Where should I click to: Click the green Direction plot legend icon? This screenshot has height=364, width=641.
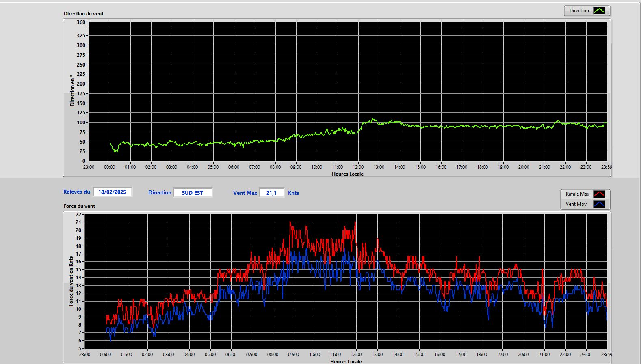coord(599,11)
